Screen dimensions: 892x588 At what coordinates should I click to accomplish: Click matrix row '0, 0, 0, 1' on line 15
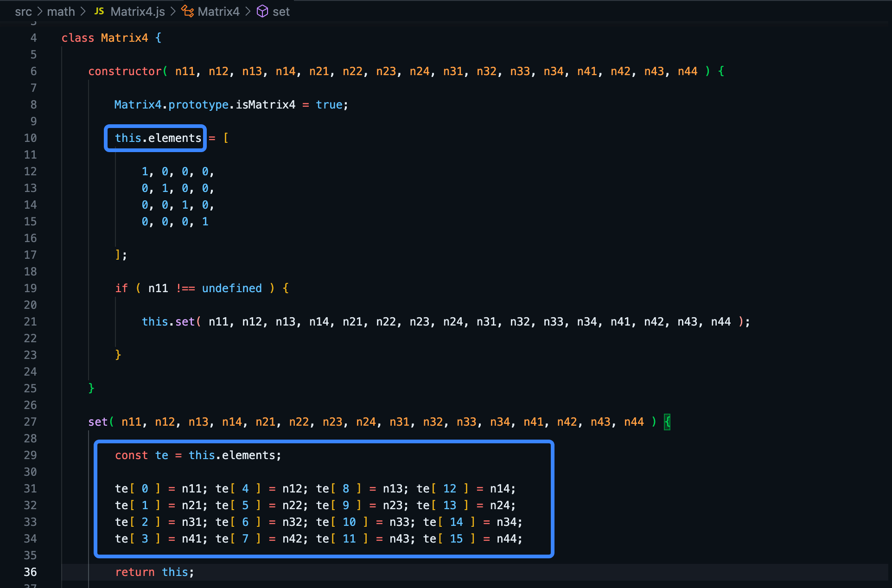(175, 222)
